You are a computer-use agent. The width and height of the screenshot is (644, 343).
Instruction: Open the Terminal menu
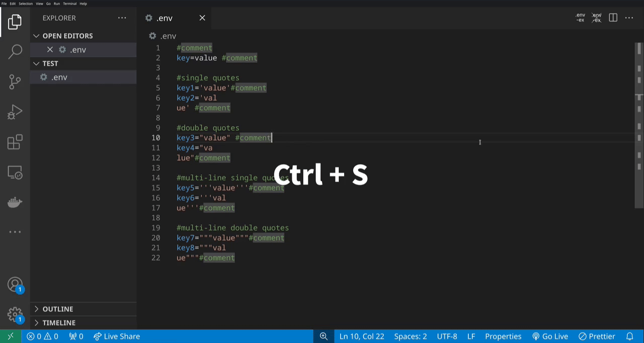click(x=70, y=4)
